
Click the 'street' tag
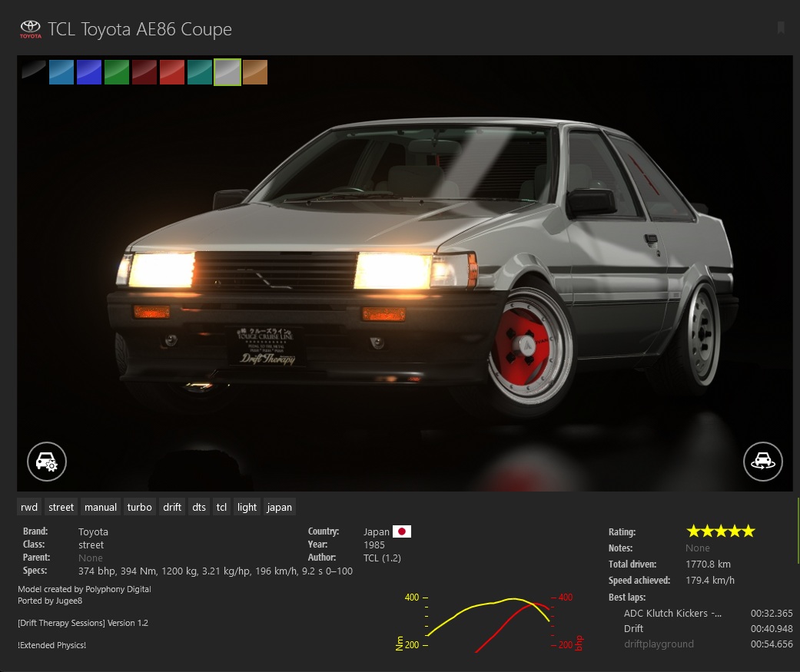61,507
